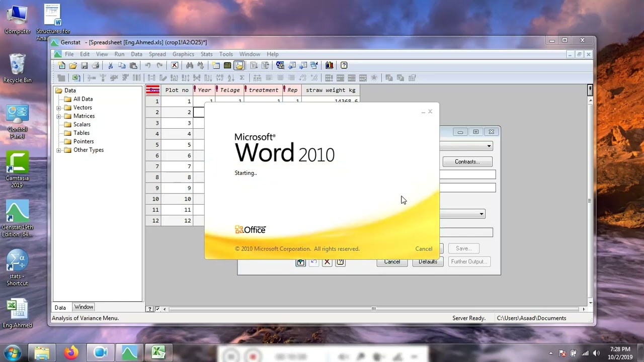Click the input field below the Contrasts button
644x362 pixels.
(x=467, y=174)
